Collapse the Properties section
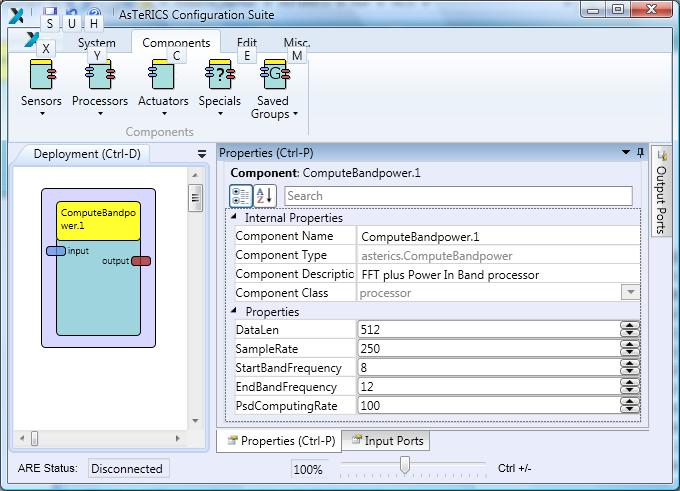The image size is (680, 491). [x=234, y=311]
